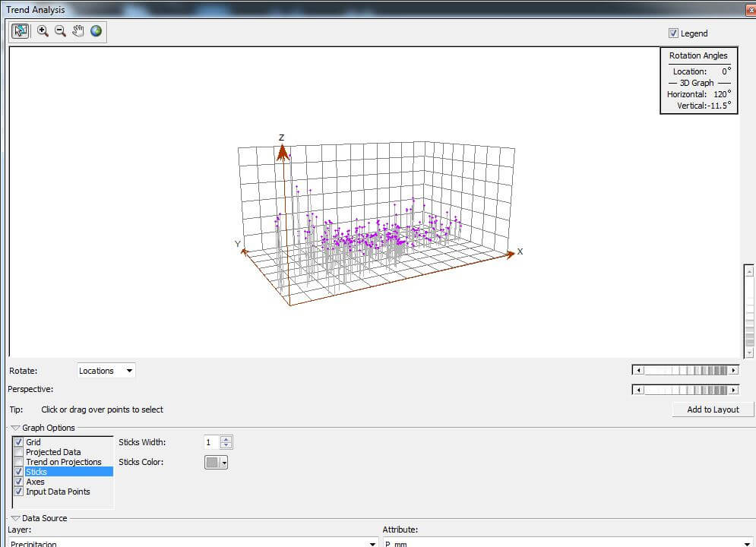Activate the Zoom In magnifier tool
This screenshot has height=547, width=756.
pos(43,31)
